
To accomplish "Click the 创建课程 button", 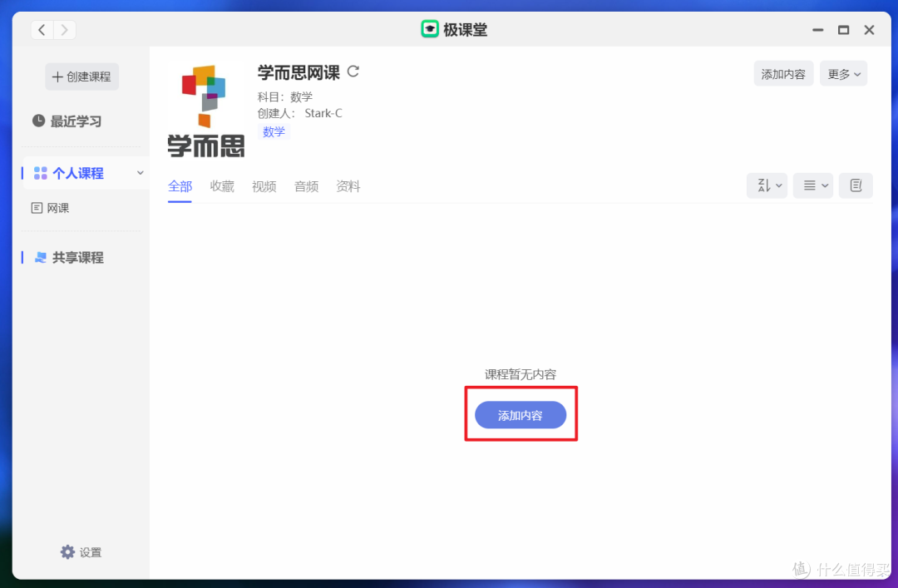I will (x=81, y=77).
